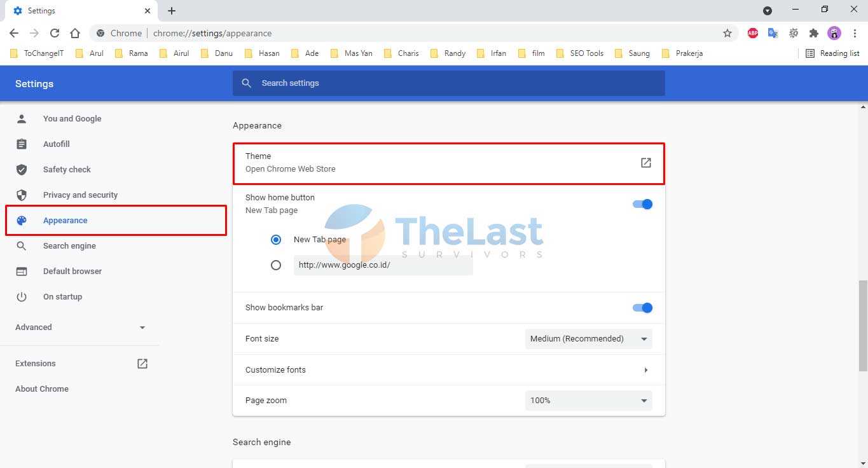Open the Page zoom dropdown
868x468 pixels.
click(589, 401)
